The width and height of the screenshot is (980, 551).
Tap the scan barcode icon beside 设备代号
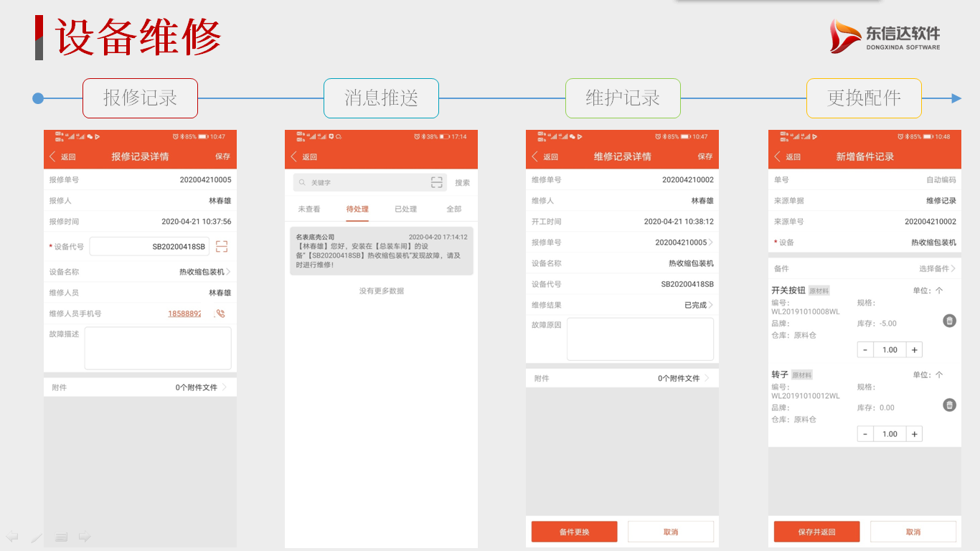coord(222,247)
